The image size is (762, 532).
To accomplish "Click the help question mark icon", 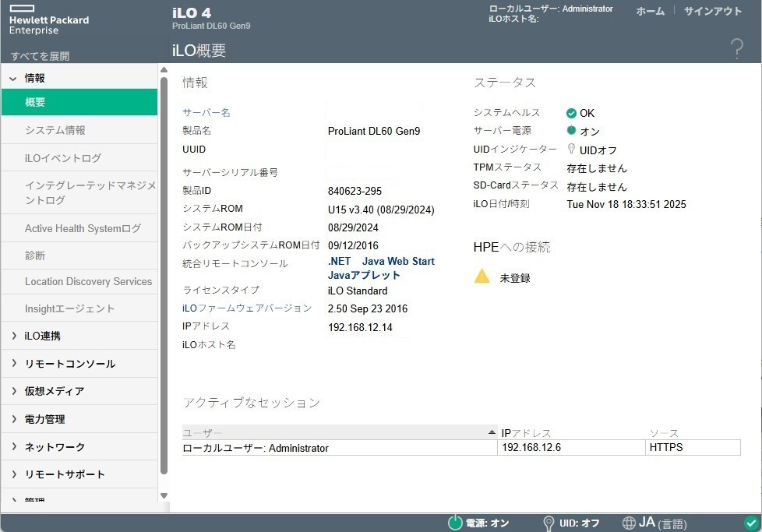I will pyautogui.click(x=736, y=48).
